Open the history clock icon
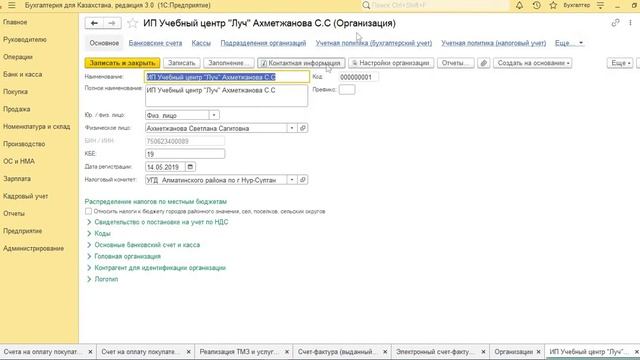Screen dimensions: 640x360 click(x=536, y=5)
